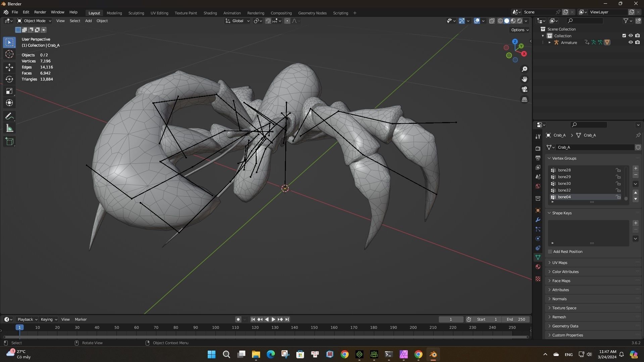Expand the Normals panel
The width and height of the screenshot is (644, 362).
559,299
